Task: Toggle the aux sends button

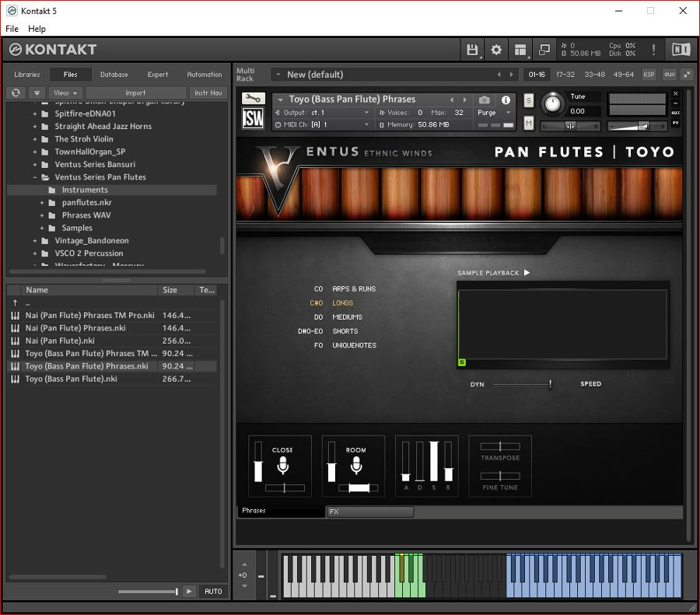Action: (669, 75)
